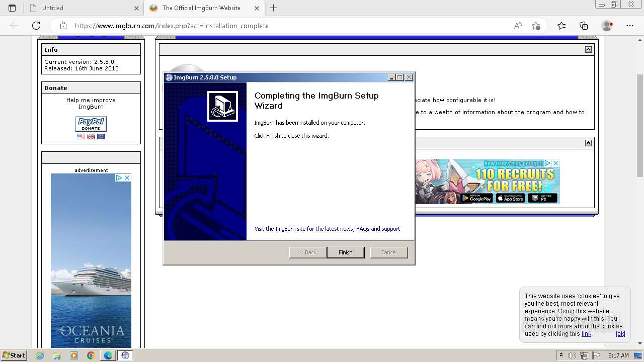Click the Info panel header
644x362 pixels.
click(x=91, y=50)
